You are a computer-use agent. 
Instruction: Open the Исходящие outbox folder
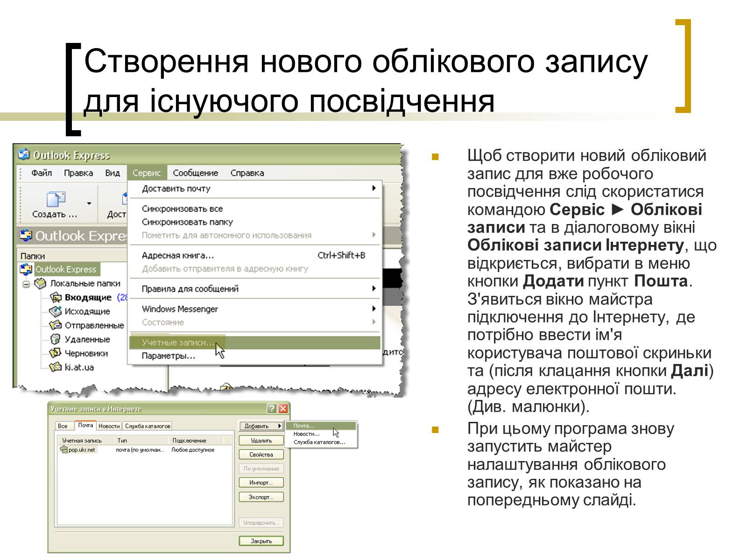[87, 311]
